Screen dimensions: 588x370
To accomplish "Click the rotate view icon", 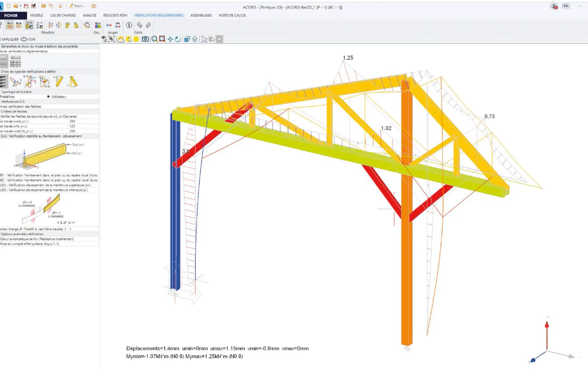I will (178, 39).
